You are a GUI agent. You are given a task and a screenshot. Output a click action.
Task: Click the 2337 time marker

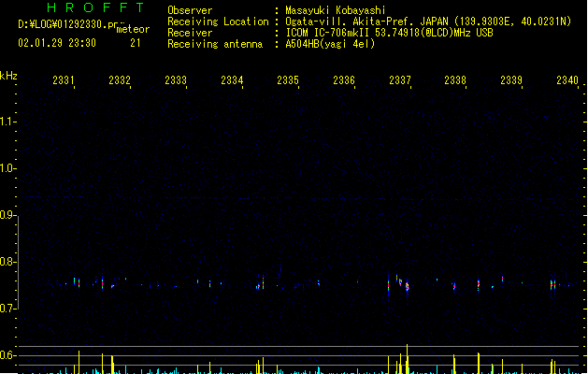click(x=400, y=80)
